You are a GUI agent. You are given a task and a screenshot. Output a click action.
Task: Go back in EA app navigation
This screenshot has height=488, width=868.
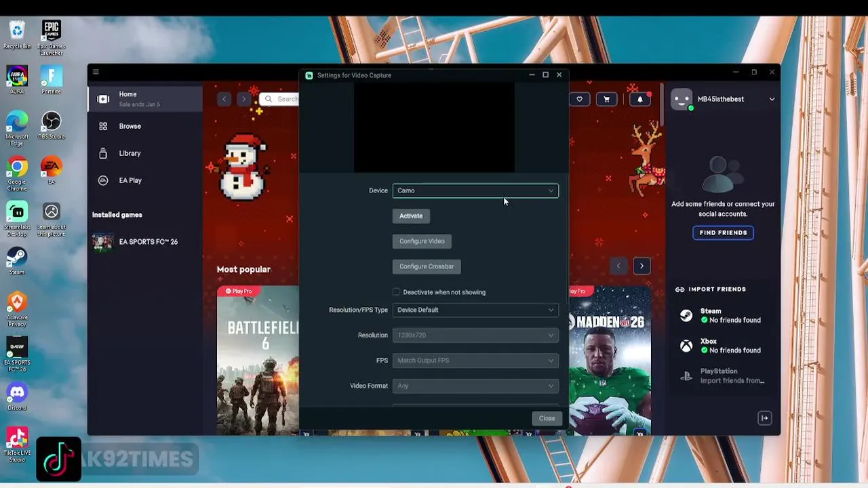click(x=224, y=99)
